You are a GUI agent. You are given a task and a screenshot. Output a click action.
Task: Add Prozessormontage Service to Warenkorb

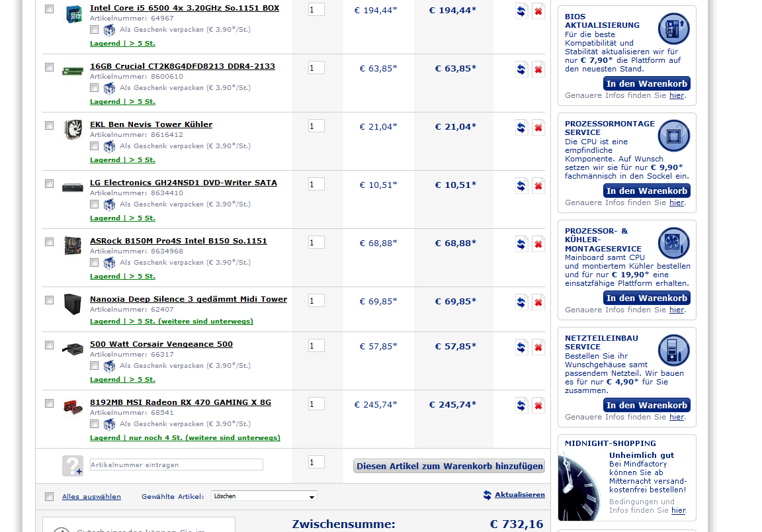pyautogui.click(x=647, y=191)
